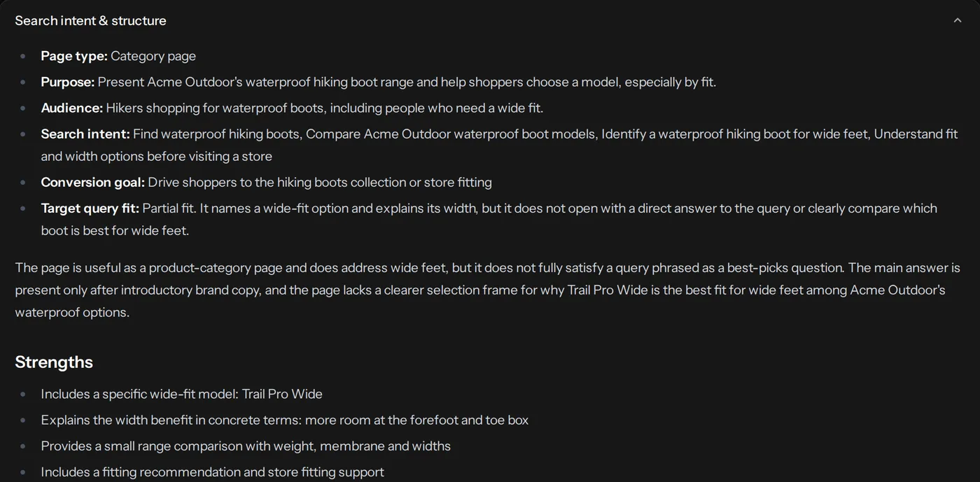Click the bold Purpose label
The image size is (980, 482).
coord(67,82)
